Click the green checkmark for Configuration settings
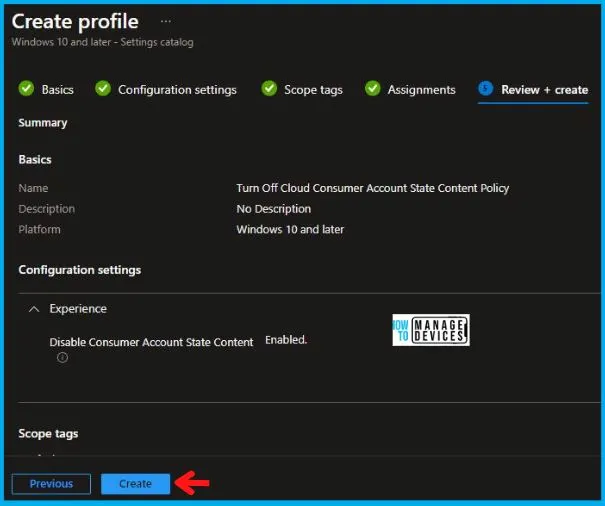 [x=103, y=88]
